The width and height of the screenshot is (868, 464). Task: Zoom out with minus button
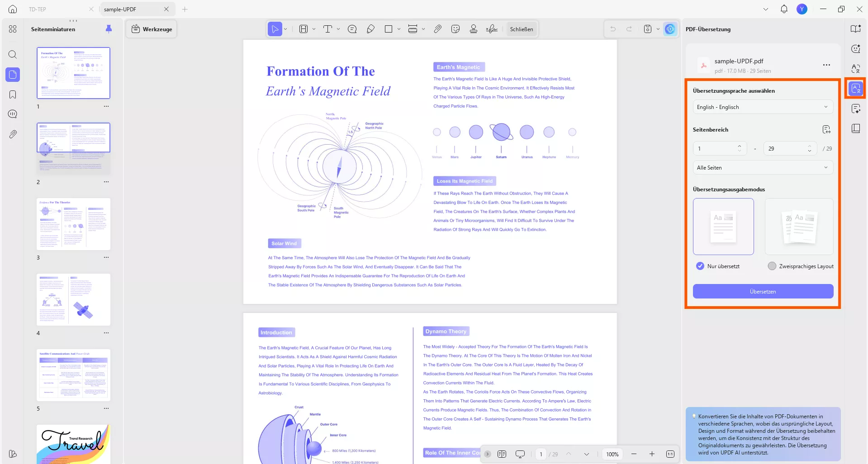[x=634, y=454]
